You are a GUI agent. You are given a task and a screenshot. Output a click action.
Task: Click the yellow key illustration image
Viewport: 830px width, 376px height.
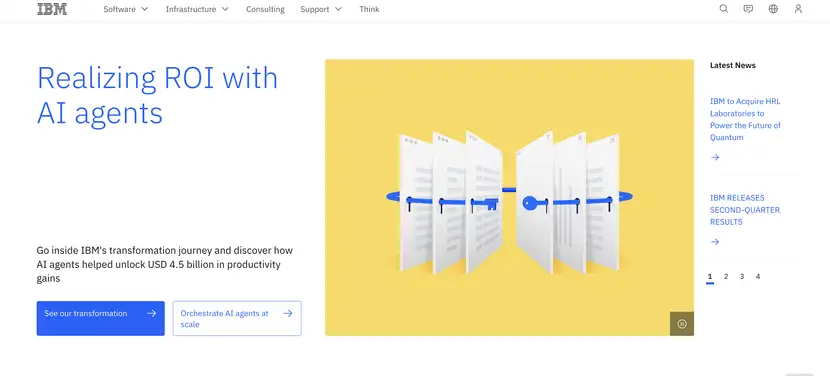(509, 198)
